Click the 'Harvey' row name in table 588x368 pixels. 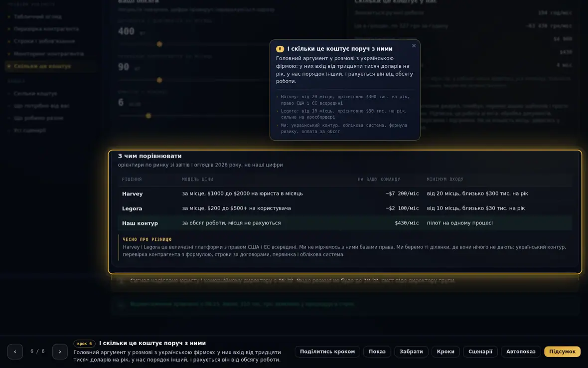click(133, 194)
